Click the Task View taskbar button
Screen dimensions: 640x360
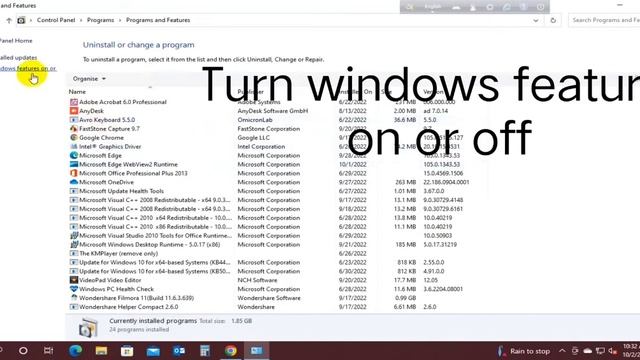pos(49,351)
